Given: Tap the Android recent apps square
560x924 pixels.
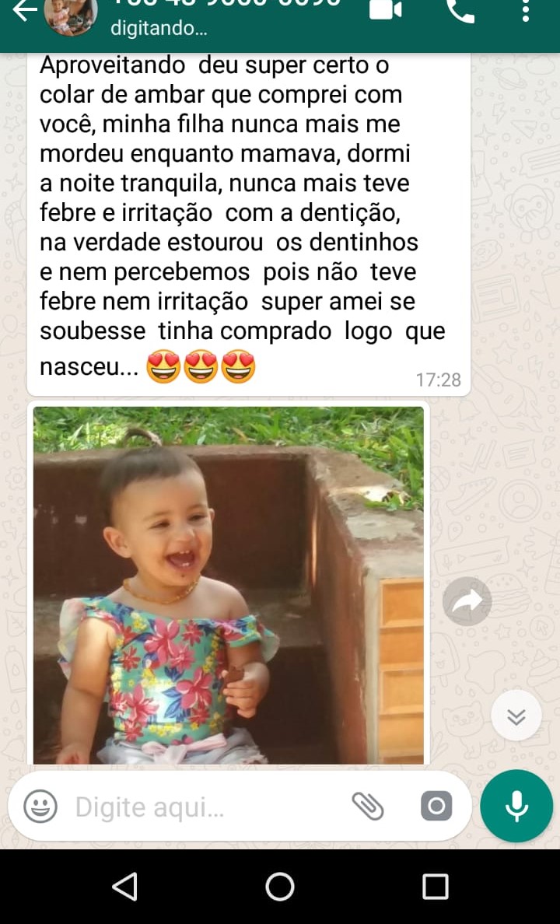Looking at the screenshot, I should [435, 887].
